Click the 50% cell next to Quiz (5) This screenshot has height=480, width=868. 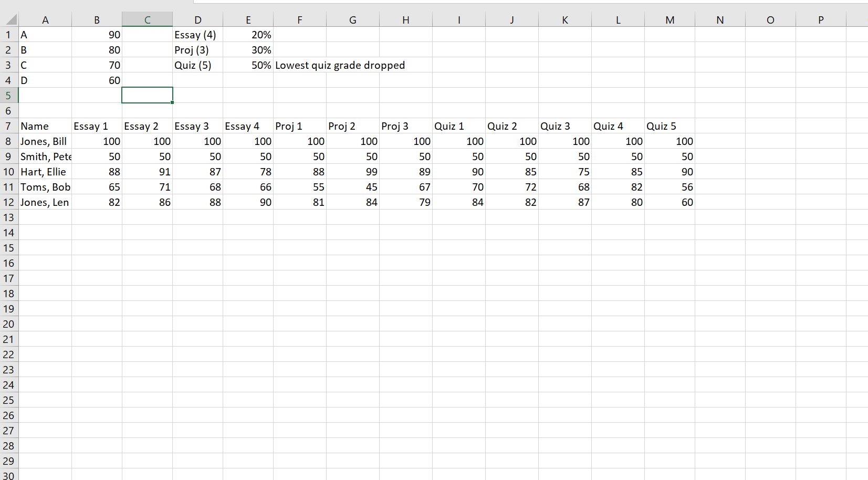248,65
